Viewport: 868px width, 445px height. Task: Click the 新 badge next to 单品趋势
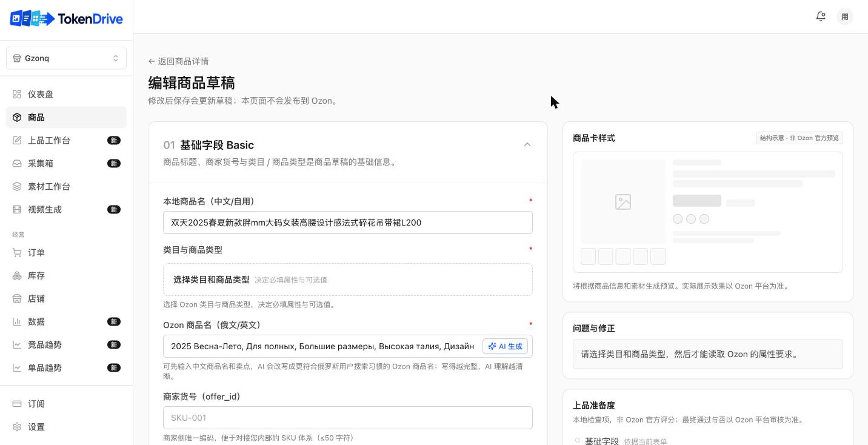[x=113, y=367]
